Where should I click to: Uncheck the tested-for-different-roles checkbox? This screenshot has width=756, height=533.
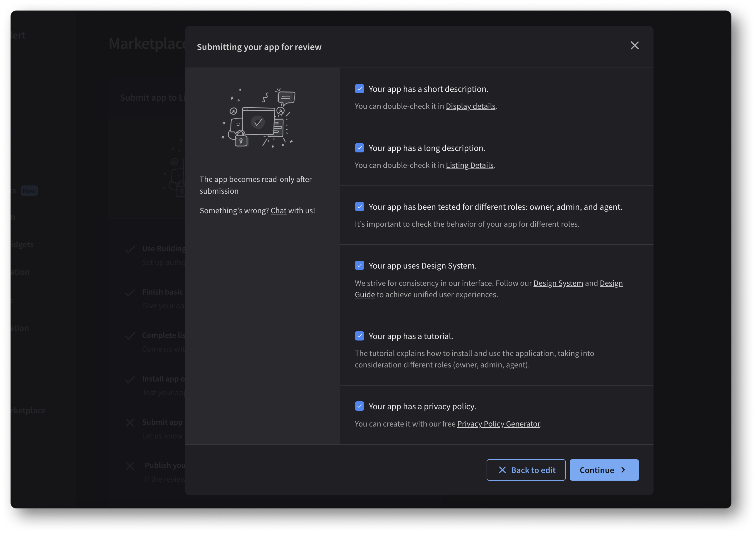[x=359, y=207]
